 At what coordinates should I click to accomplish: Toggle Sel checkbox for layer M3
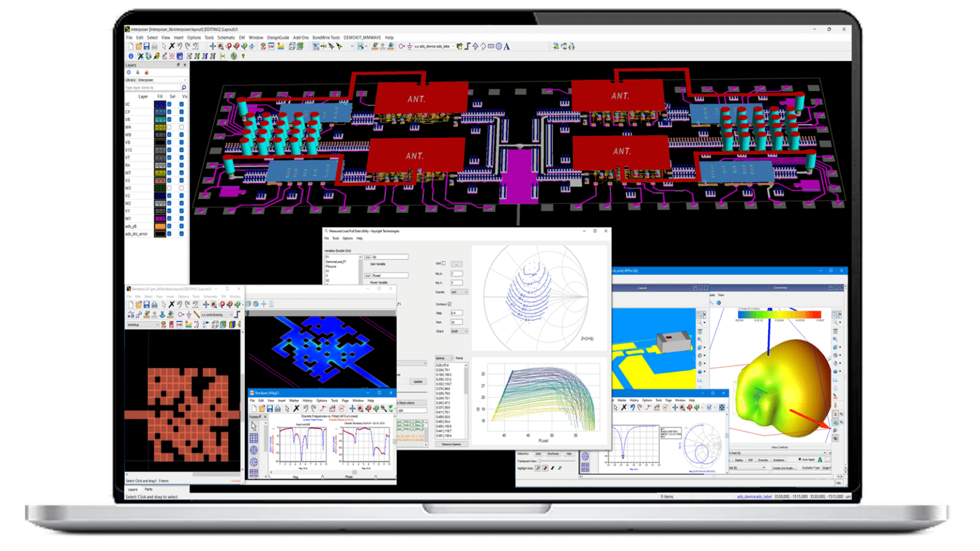pos(170,188)
